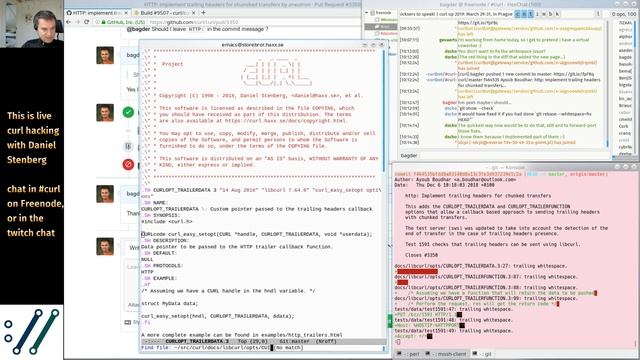Toggle the 'n' channel mode button
640x360 pixels.
point(524,14)
